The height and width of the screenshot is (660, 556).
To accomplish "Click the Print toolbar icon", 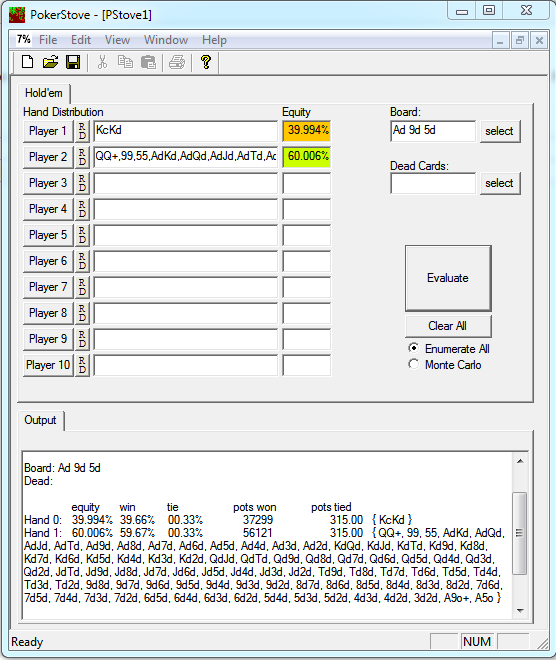I will 177,62.
